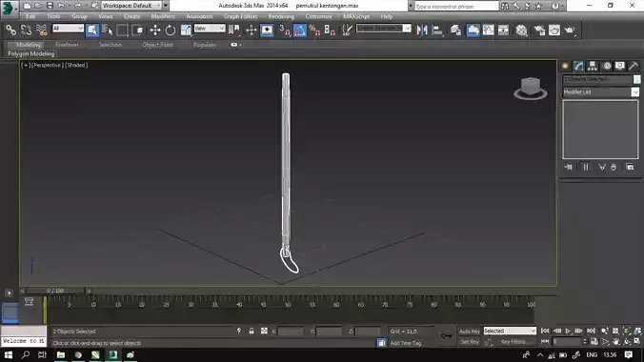Click the ViewCube in viewport
This screenshot has width=644, height=362.
click(531, 88)
